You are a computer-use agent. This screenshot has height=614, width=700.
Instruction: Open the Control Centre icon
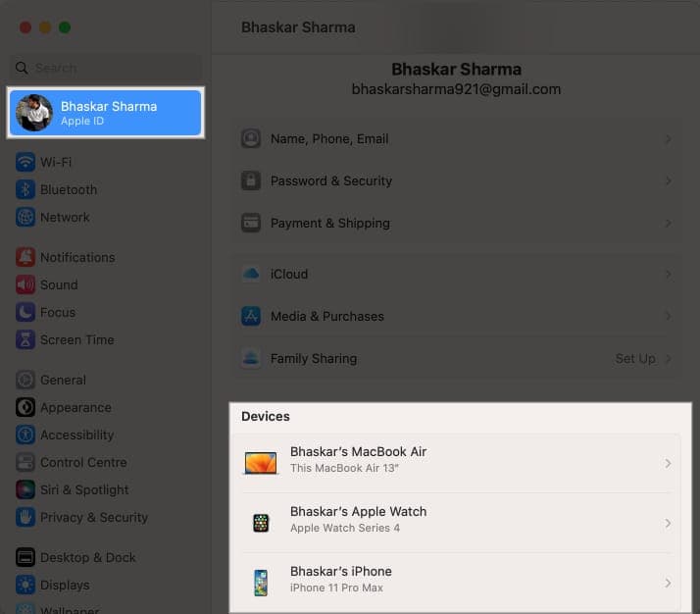(x=25, y=462)
